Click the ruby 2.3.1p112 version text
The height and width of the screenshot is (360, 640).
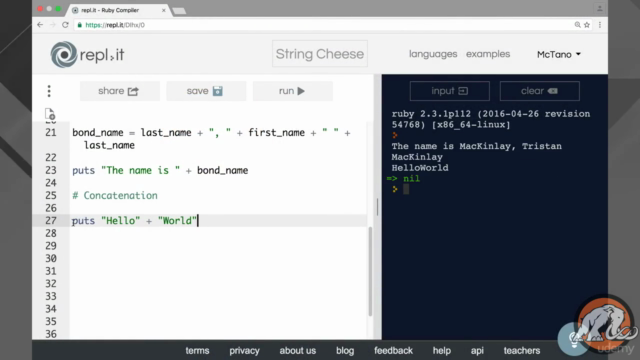click(x=431, y=114)
